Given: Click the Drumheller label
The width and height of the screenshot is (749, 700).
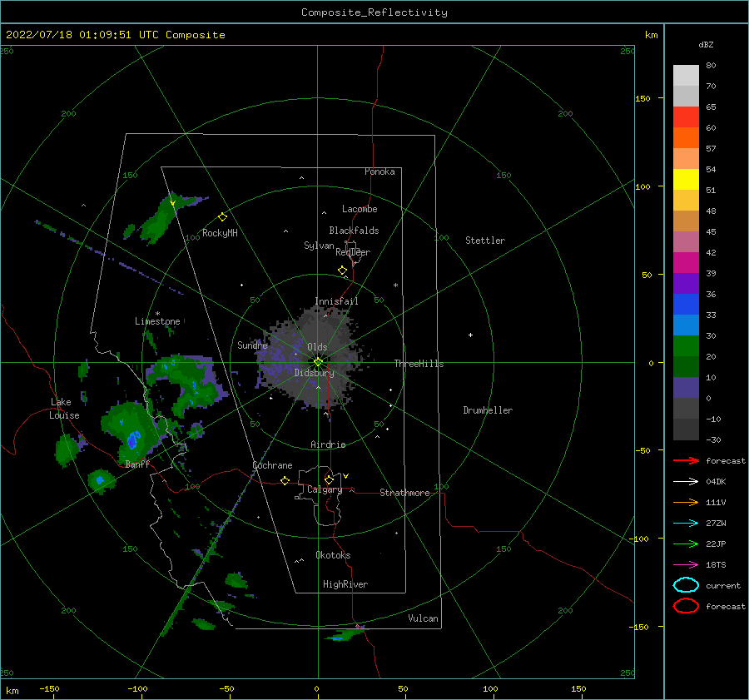Looking at the screenshot, I should coord(488,410).
